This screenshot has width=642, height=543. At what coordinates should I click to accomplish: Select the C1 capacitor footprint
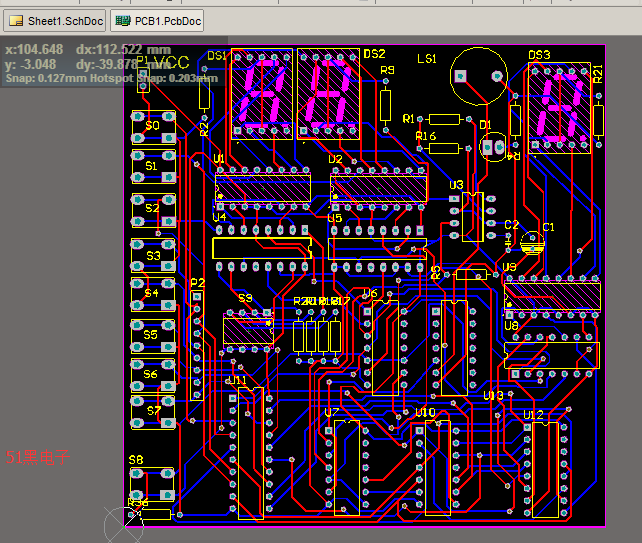click(532, 243)
